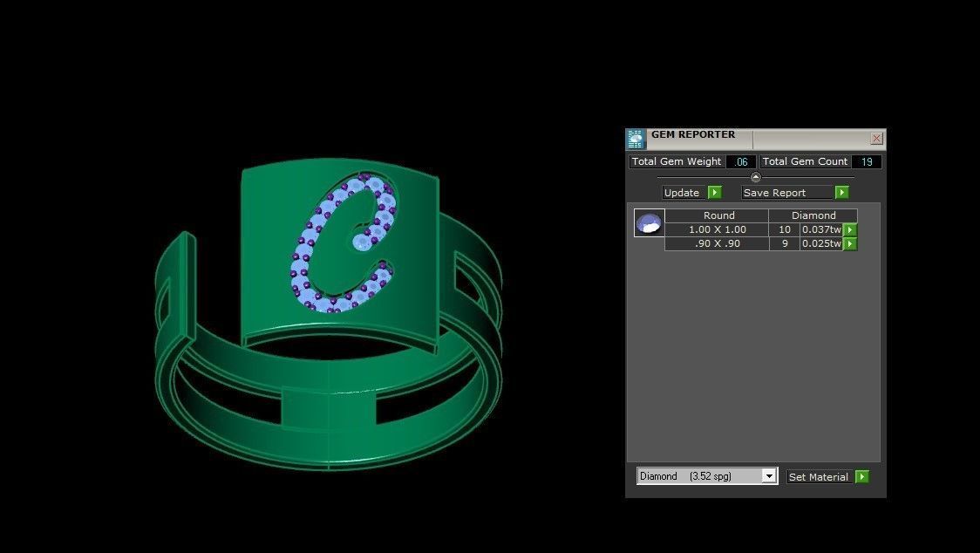
Task: Select the .90 X .90 size cell
Action: [717, 243]
